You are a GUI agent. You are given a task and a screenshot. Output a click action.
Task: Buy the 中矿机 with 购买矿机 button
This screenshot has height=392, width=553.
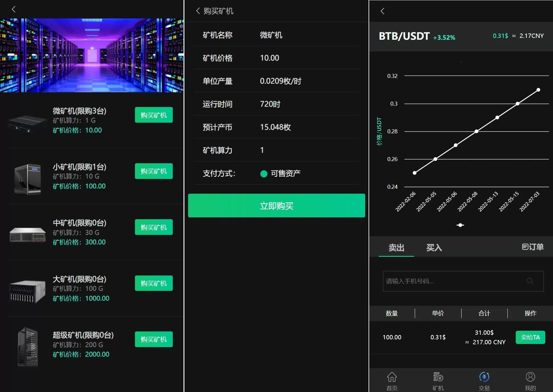154,227
